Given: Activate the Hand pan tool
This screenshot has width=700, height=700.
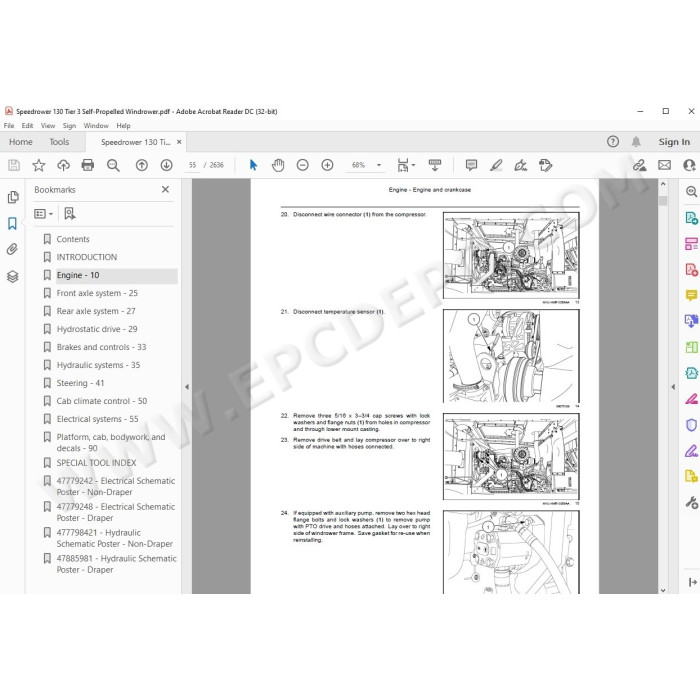Looking at the screenshot, I should tap(278, 165).
